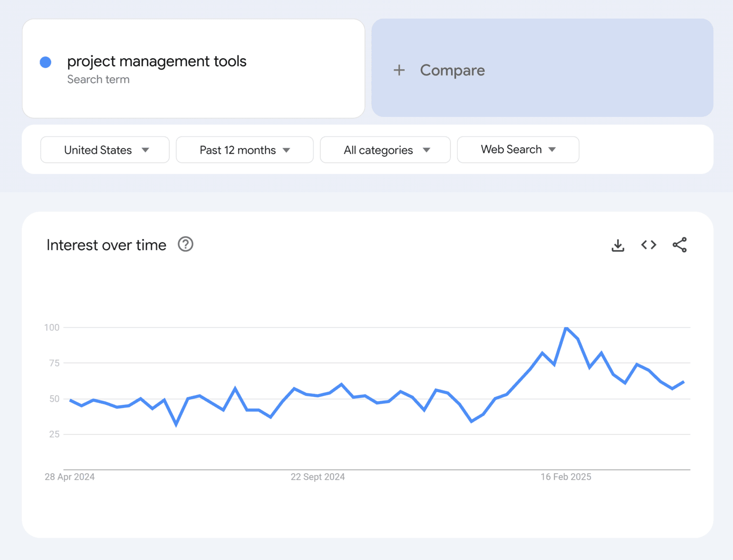
Task: Switch the Web Search search type
Action: pyautogui.click(x=518, y=149)
